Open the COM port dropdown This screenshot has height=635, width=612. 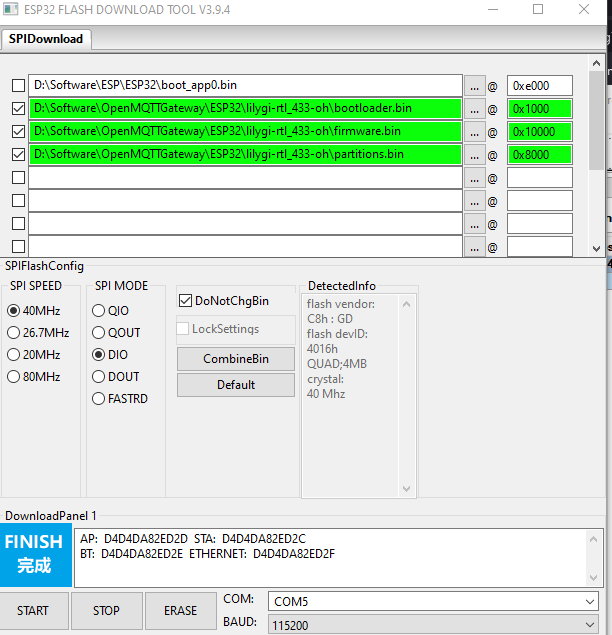pyautogui.click(x=433, y=601)
